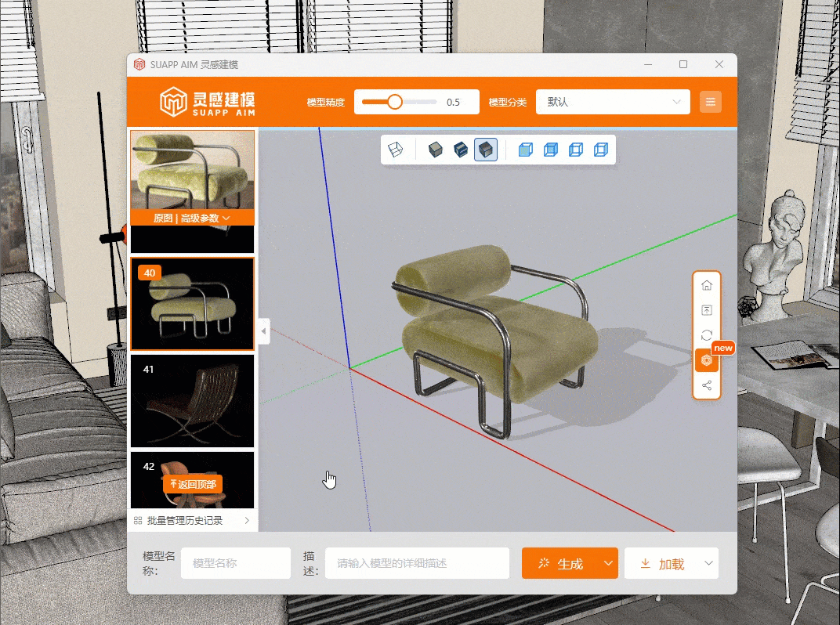This screenshot has width=840, height=625.
Task: Click the home view icon in right toolbar
Action: tap(707, 285)
